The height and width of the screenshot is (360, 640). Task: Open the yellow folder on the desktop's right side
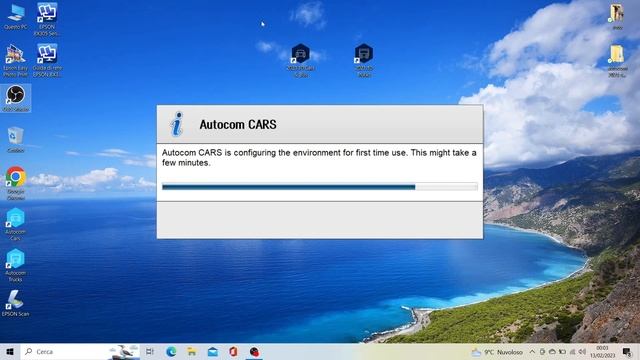(x=617, y=60)
